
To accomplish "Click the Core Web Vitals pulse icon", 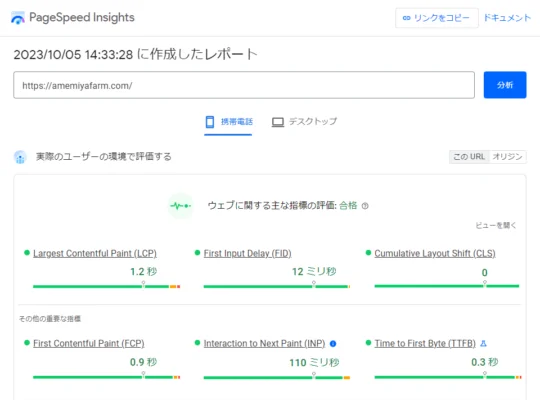I will (x=180, y=206).
